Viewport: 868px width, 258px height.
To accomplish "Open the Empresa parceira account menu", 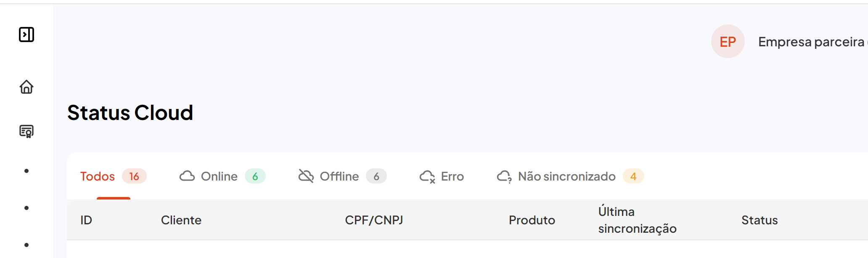I will tap(811, 42).
